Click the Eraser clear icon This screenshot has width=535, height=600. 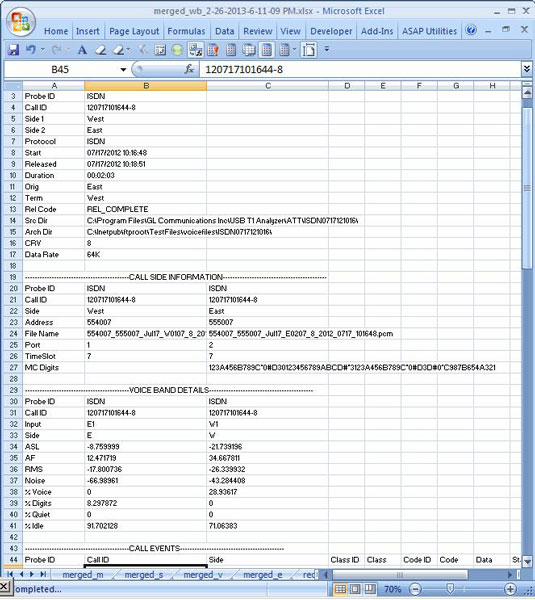[x=101, y=50]
